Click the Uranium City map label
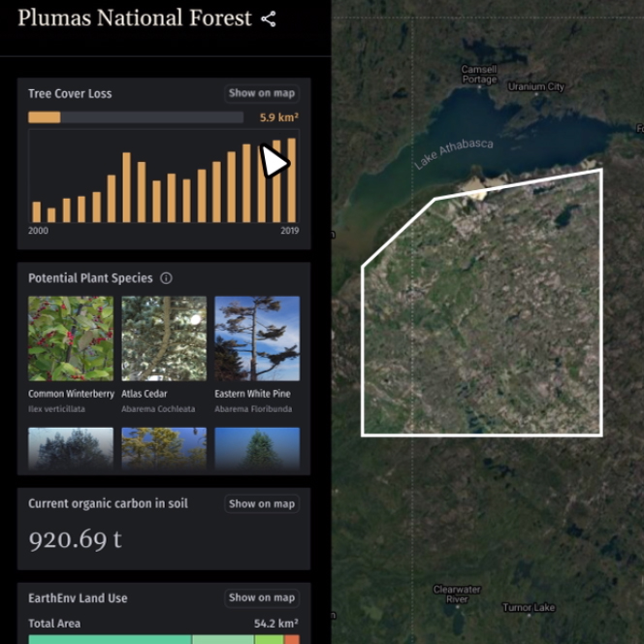This screenshot has width=644, height=644. tap(536, 86)
